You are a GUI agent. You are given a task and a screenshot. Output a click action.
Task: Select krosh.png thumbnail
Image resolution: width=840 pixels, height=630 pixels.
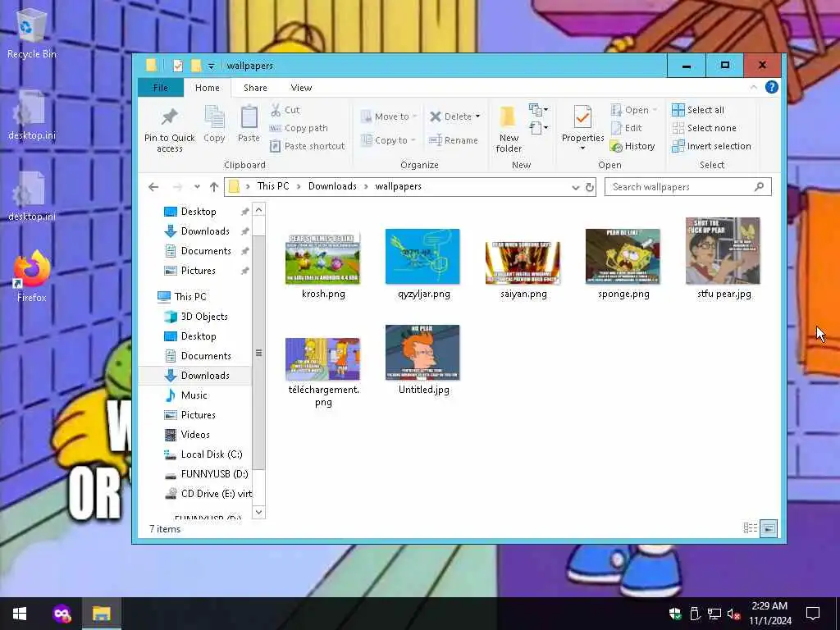point(323,259)
